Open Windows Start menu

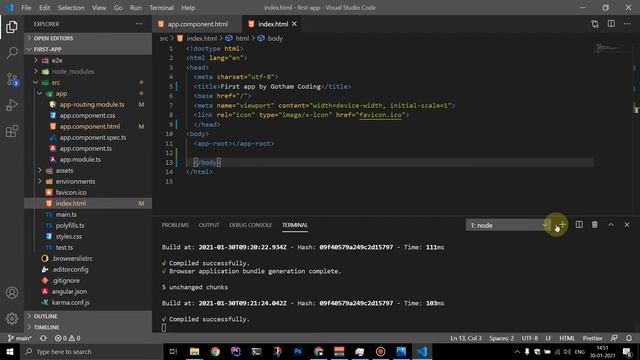point(10,351)
